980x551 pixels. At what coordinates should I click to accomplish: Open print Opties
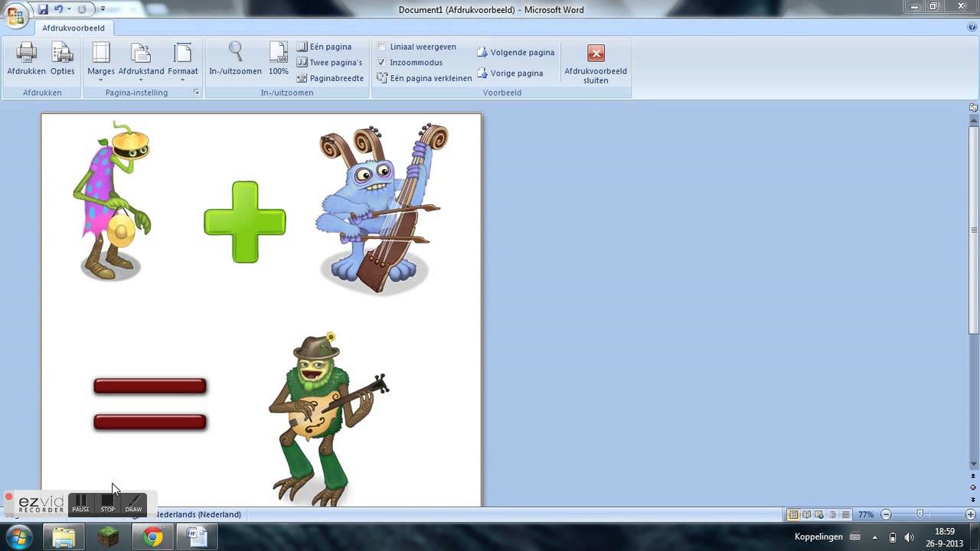tap(63, 59)
